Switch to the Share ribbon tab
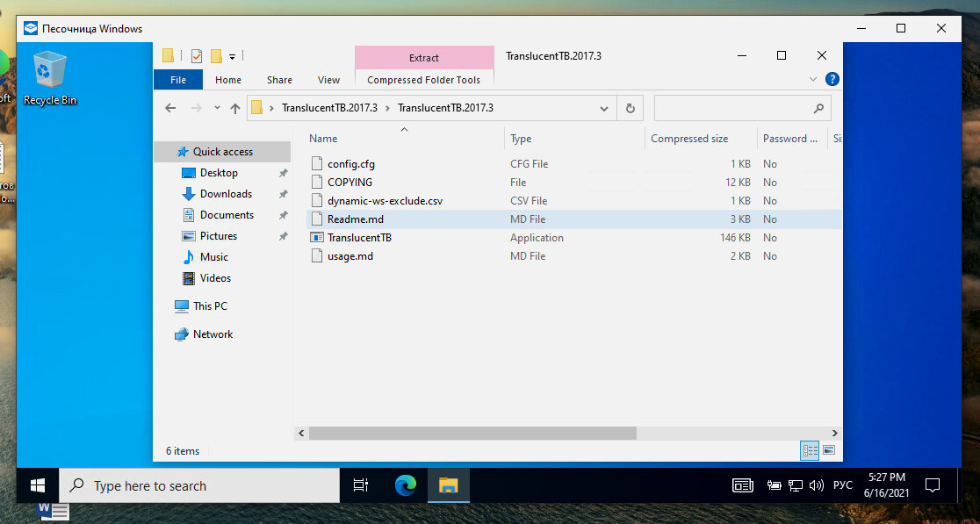 coord(279,80)
